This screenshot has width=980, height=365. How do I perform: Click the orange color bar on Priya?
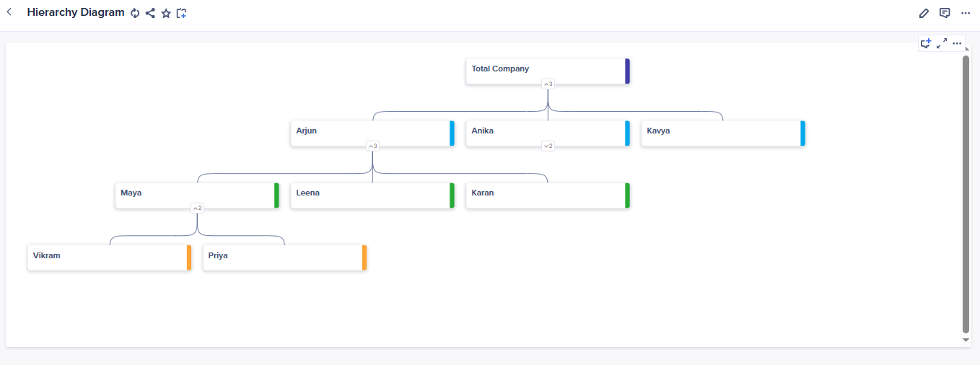coord(364,258)
